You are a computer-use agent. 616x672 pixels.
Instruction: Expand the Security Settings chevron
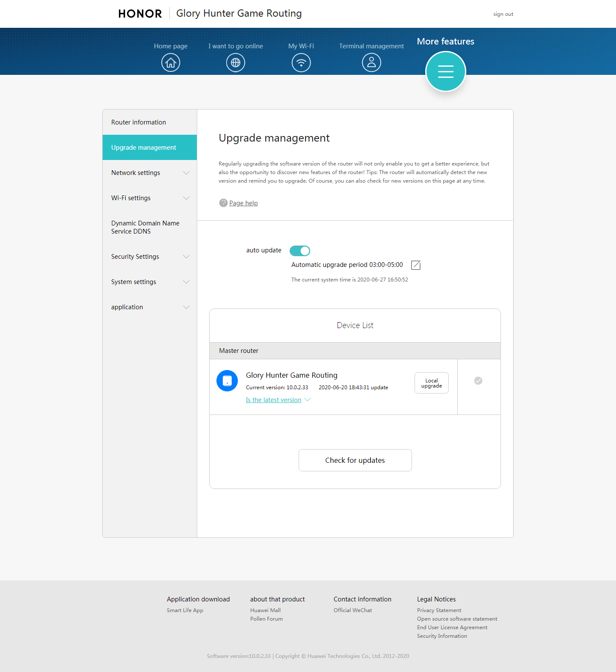pyautogui.click(x=186, y=257)
